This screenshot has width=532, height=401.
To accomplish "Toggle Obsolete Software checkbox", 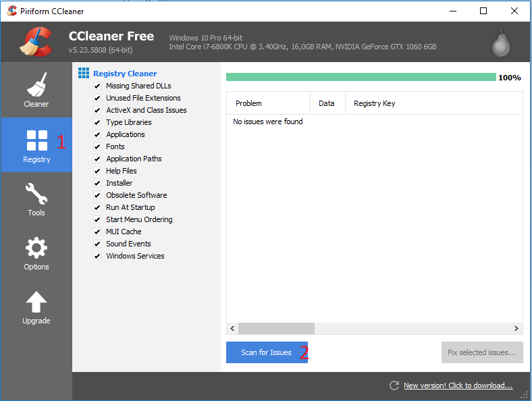I will 97,195.
